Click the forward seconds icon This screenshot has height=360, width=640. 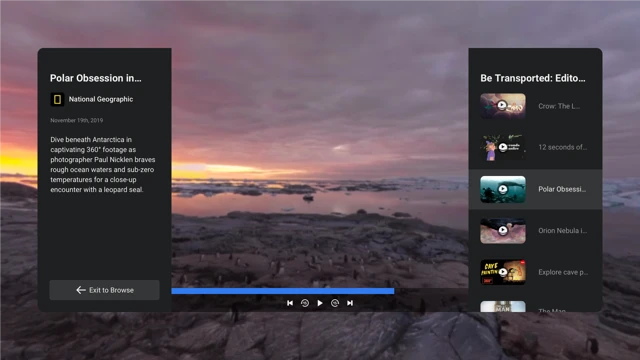pyautogui.click(x=335, y=303)
